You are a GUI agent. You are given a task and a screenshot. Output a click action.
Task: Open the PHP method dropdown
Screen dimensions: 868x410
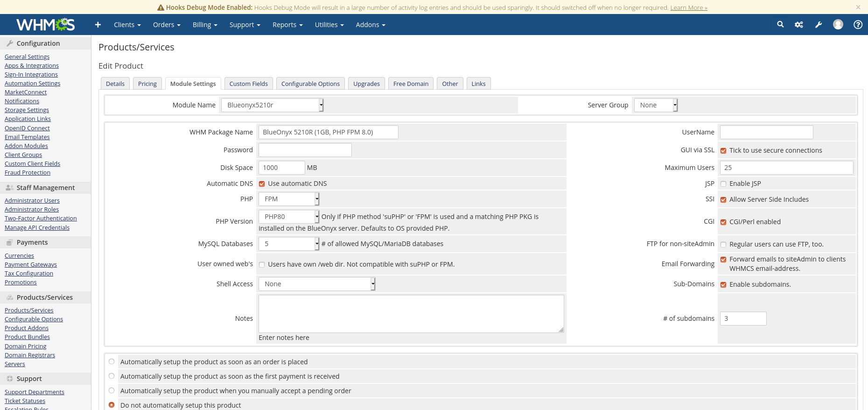[289, 199]
